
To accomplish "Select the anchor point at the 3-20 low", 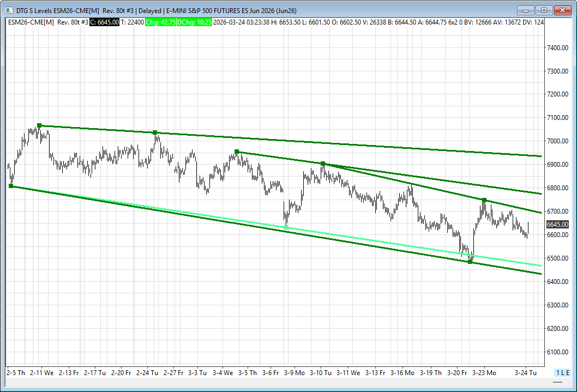I will click(470, 262).
